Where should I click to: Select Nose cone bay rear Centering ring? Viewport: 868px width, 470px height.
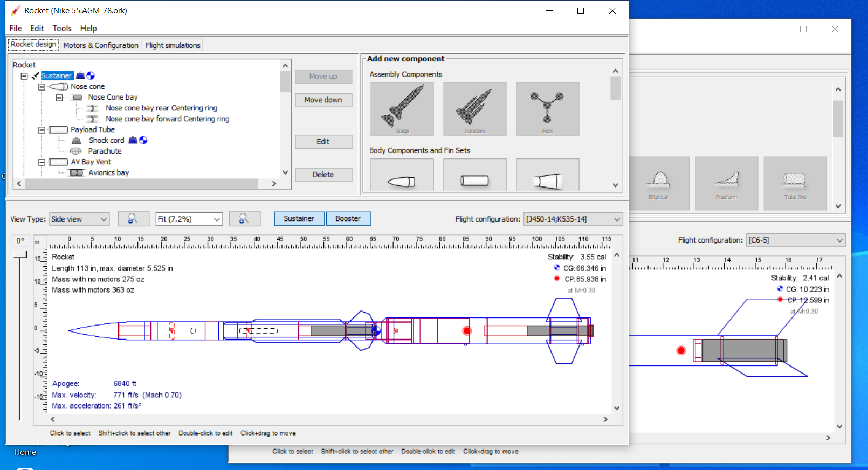(x=161, y=108)
